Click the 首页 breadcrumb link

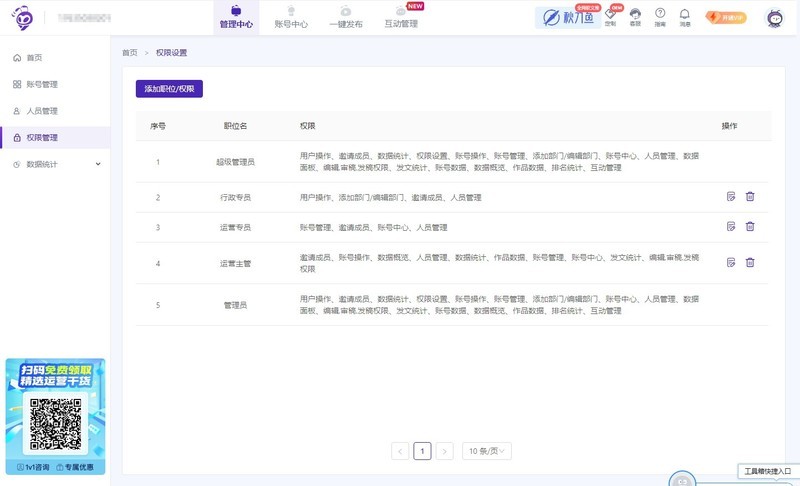point(130,52)
